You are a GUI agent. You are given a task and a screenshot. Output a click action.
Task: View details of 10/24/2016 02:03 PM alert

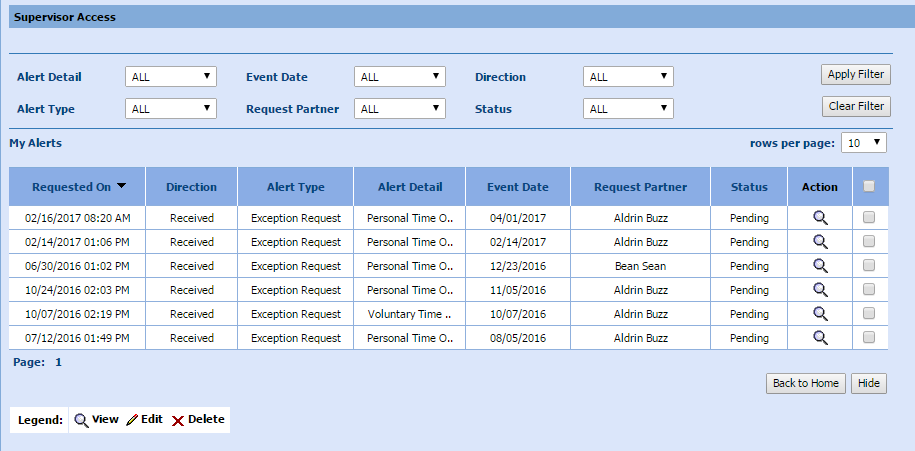820,289
